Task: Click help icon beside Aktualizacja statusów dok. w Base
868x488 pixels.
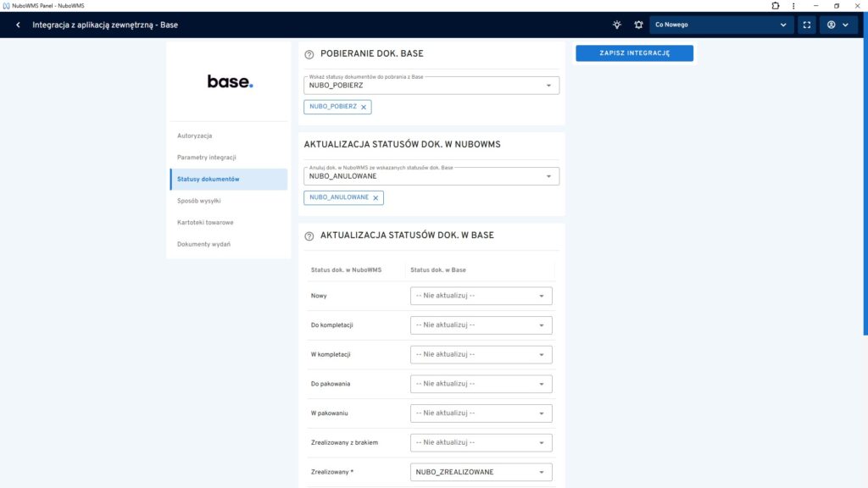Action: tap(309, 236)
